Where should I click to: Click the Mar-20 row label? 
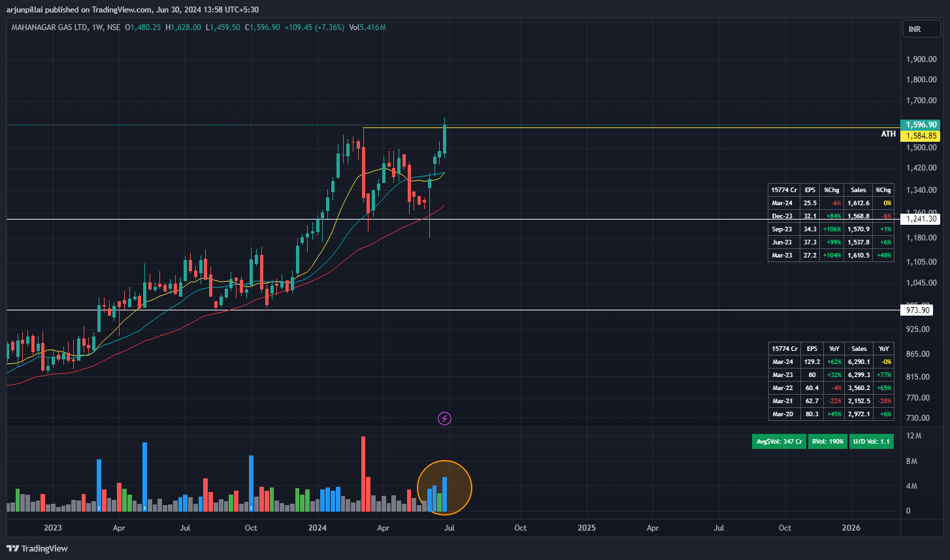[x=783, y=414]
